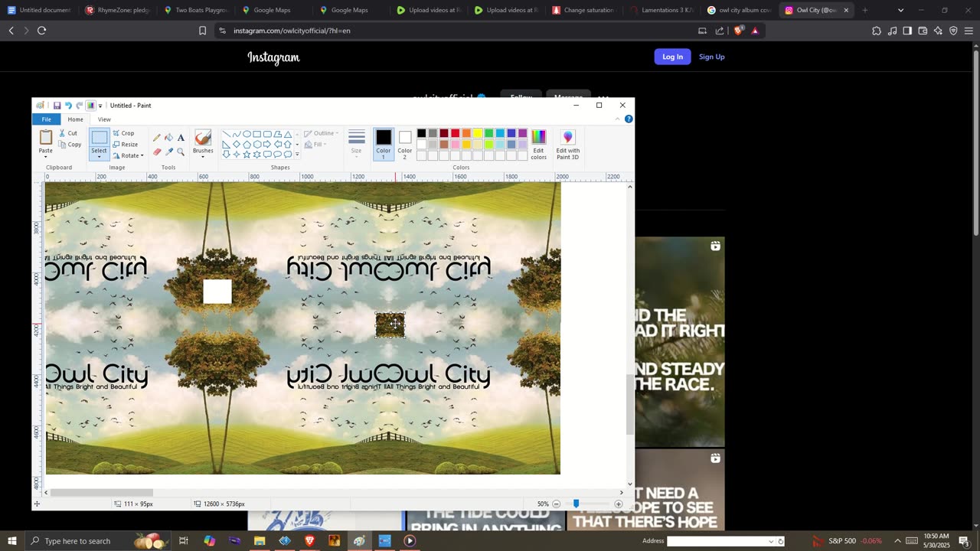Click the Instagram Log In button
Image resolution: width=980 pixels, height=551 pixels.
point(672,57)
